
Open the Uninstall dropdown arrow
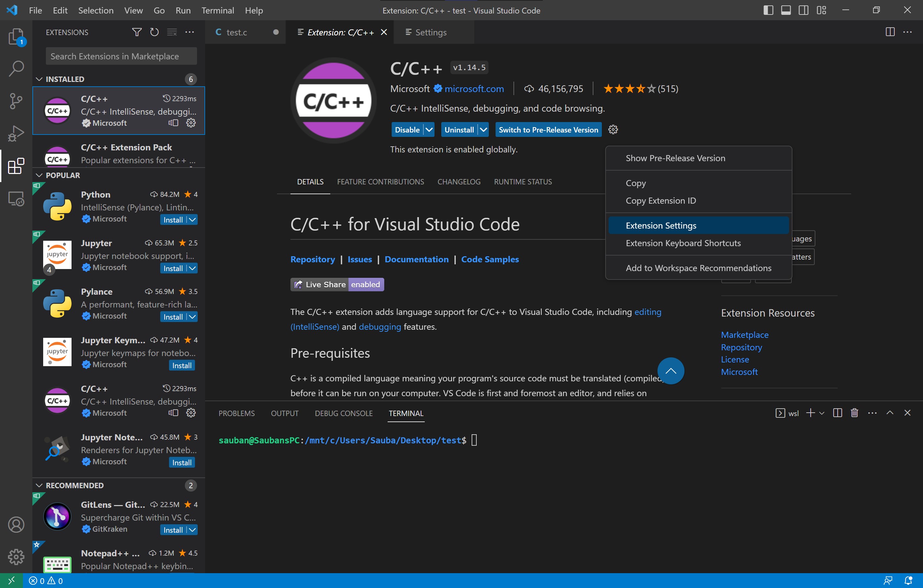[x=484, y=129]
